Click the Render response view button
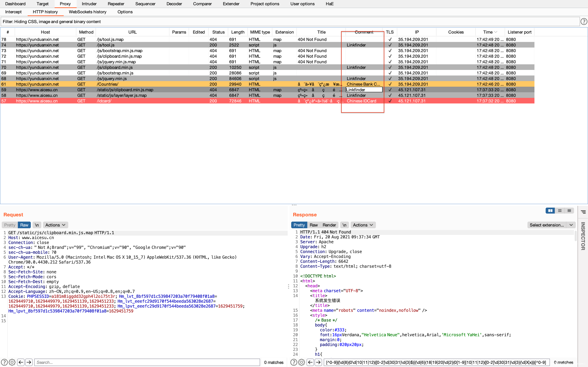Viewport: 588px width, 367px height. pos(329,225)
